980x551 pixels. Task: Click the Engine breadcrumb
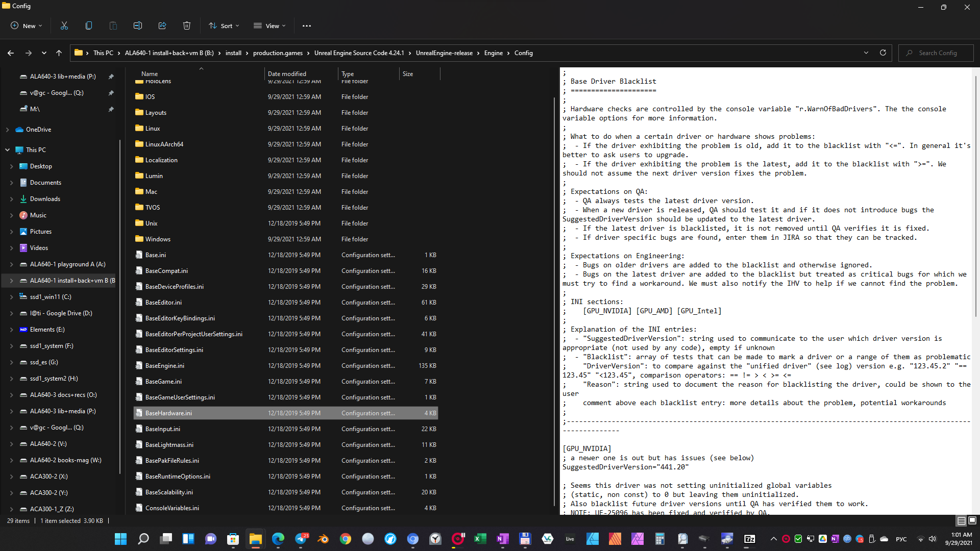click(x=494, y=53)
